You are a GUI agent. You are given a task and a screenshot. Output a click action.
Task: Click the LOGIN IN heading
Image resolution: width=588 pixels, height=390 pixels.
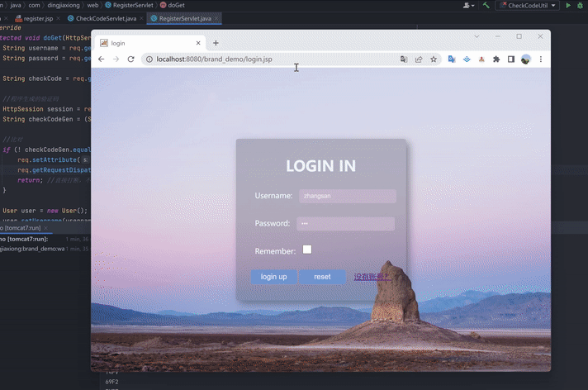321,166
